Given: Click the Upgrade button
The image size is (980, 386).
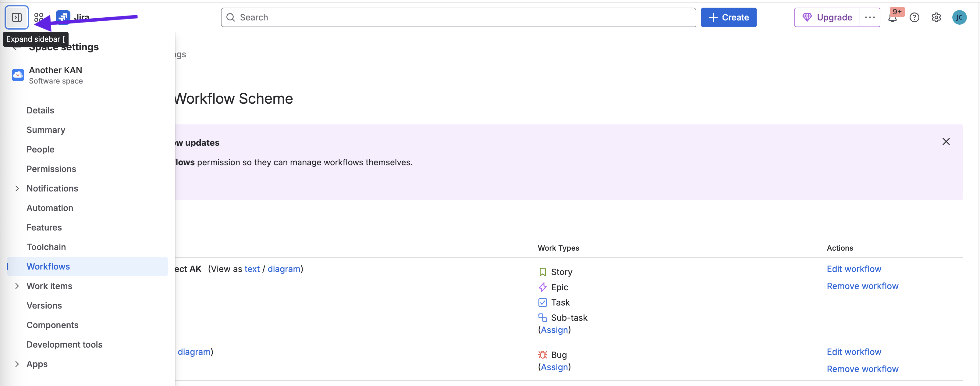Looking at the screenshot, I should tap(827, 17).
